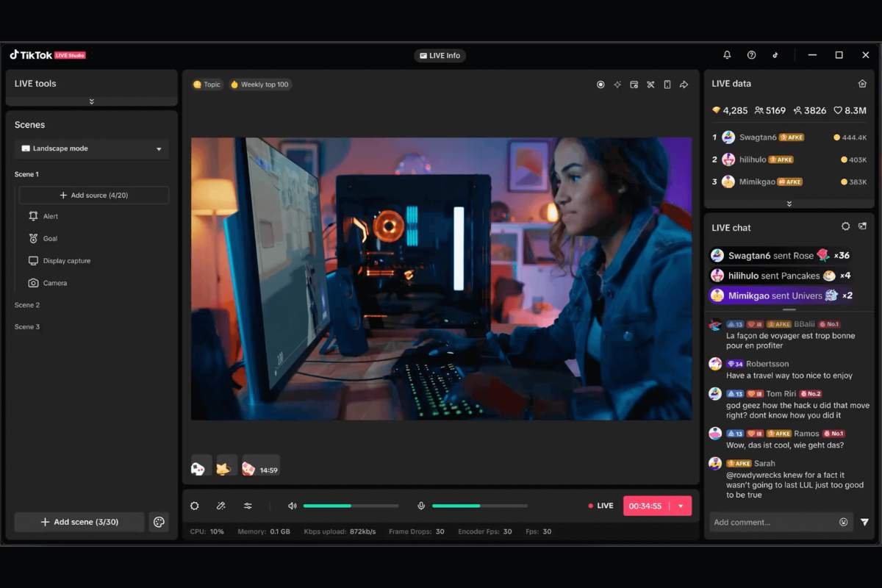Viewport: 882px width, 588px height.
Task: Click the share arrow icon above preview
Action: tap(684, 85)
